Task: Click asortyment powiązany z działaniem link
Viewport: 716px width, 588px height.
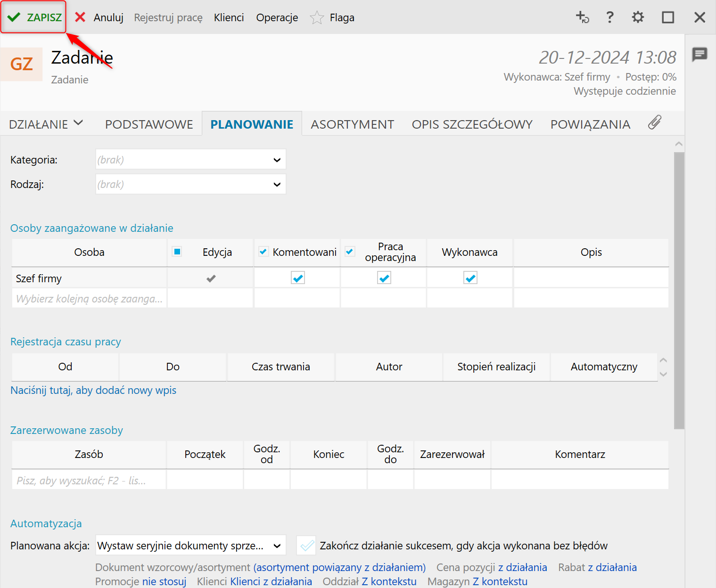Action: coord(339,567)
